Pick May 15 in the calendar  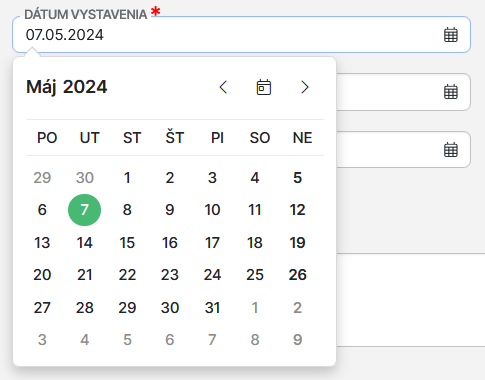pyautogui.click(x=127, y=243)
